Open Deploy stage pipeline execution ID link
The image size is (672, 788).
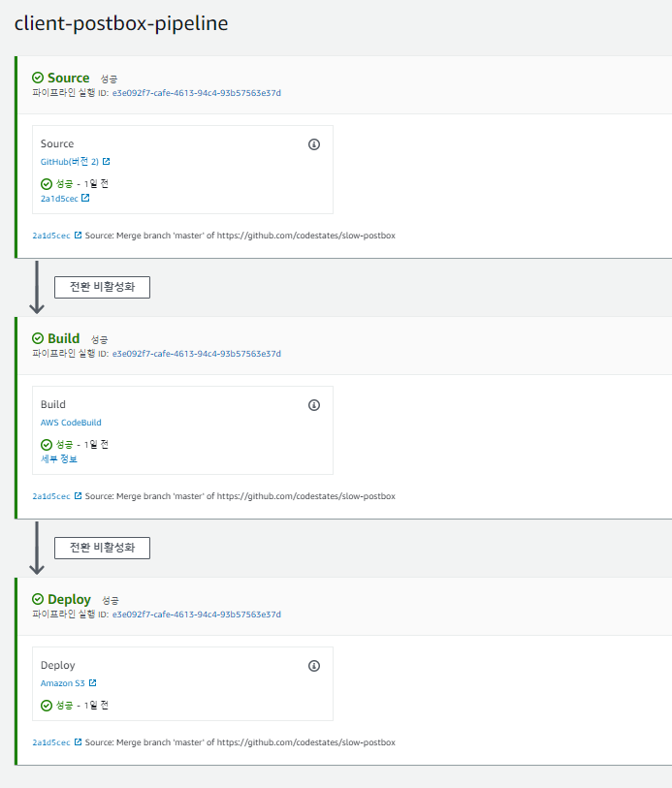click(x=196, y=615)
